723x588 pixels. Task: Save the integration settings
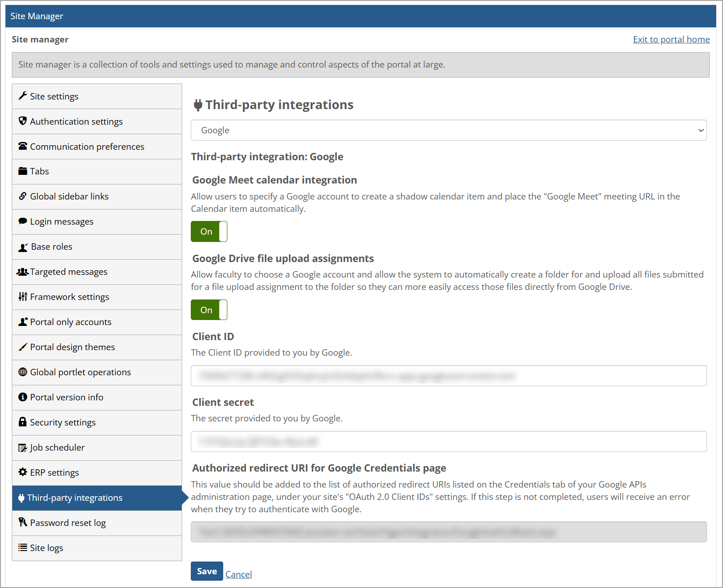tap(207, 571)
